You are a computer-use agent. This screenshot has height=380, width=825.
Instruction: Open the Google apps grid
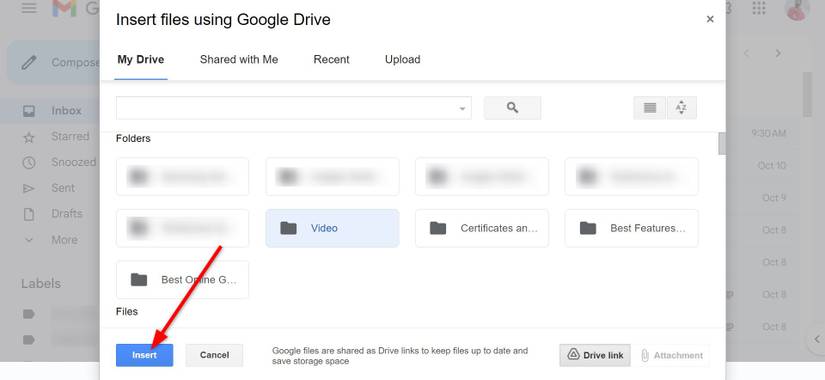pos(759,8)
